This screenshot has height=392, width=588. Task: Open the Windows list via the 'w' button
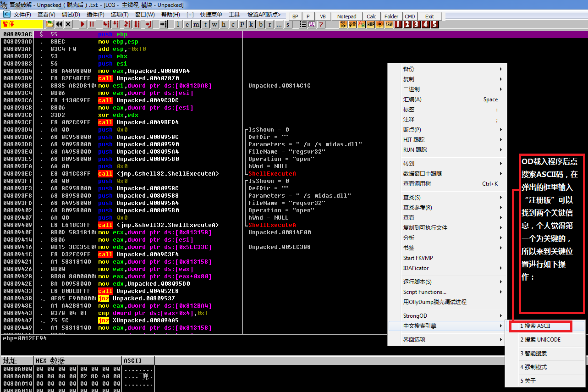pyautogui.click(x=215, y=24)
